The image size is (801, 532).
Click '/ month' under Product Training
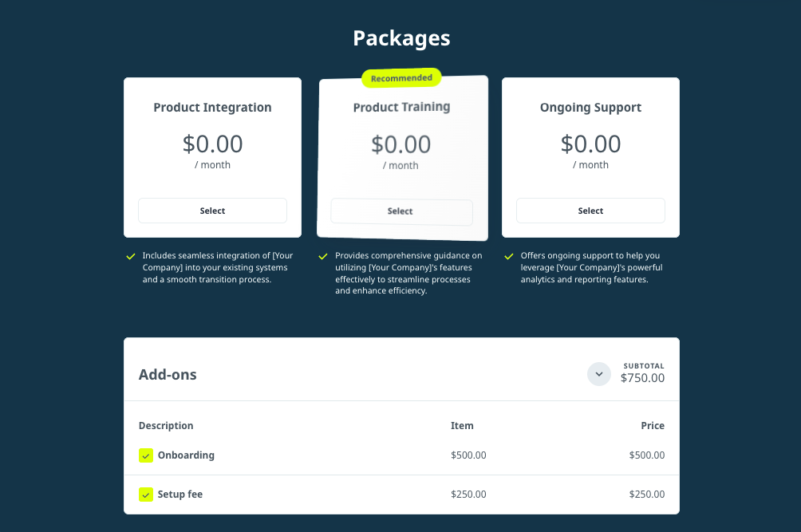400,165
